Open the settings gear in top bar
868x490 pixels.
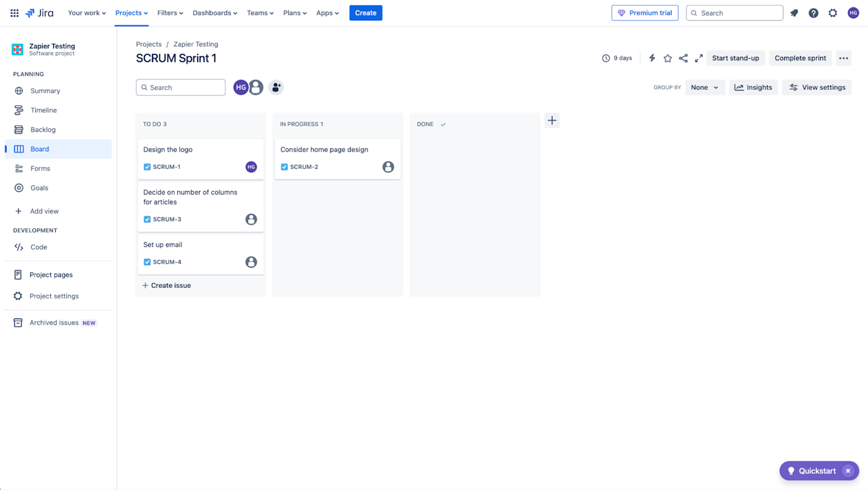833,13
